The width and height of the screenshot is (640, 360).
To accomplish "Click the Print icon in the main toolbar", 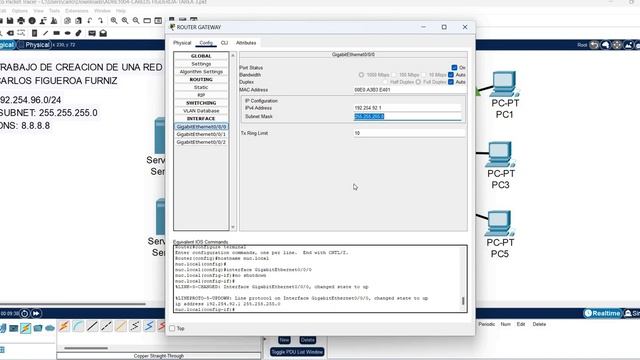I will [21, 20].
